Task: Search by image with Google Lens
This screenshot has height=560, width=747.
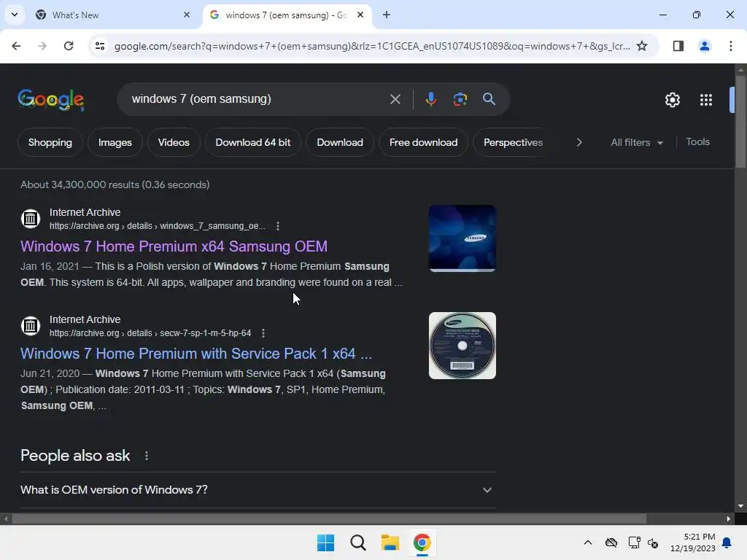Action: (x=460, y=99)
